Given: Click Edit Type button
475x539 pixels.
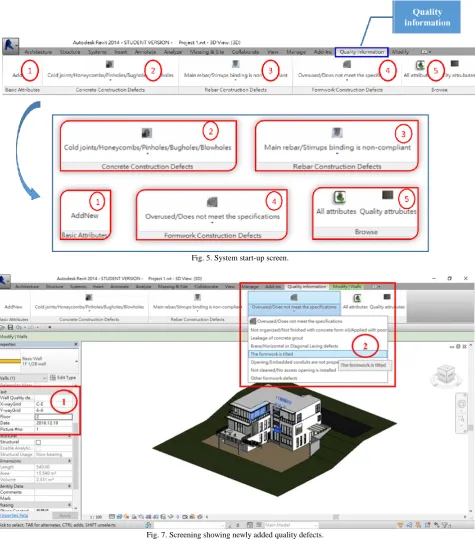Looking at the screenshot, I should click(x=63, y=377).
